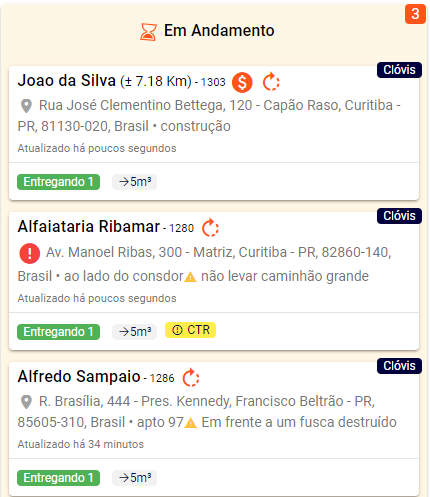Click the hourglass icon beside Em Andamento
430x497 pixels.
click(148, 32)
